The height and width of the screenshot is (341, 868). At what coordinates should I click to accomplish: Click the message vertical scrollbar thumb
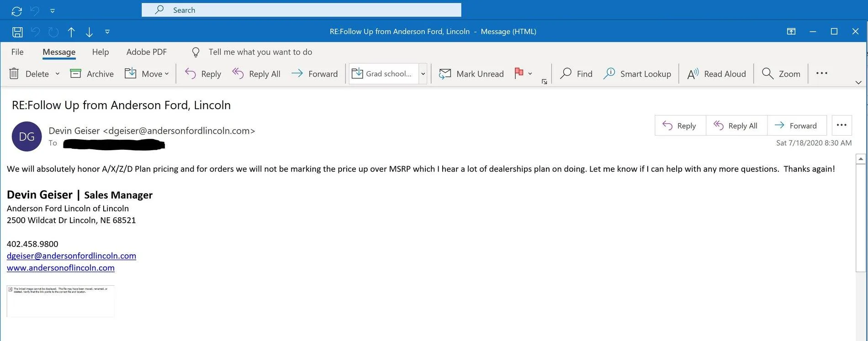pyautogui.click(x=861, y=218)
